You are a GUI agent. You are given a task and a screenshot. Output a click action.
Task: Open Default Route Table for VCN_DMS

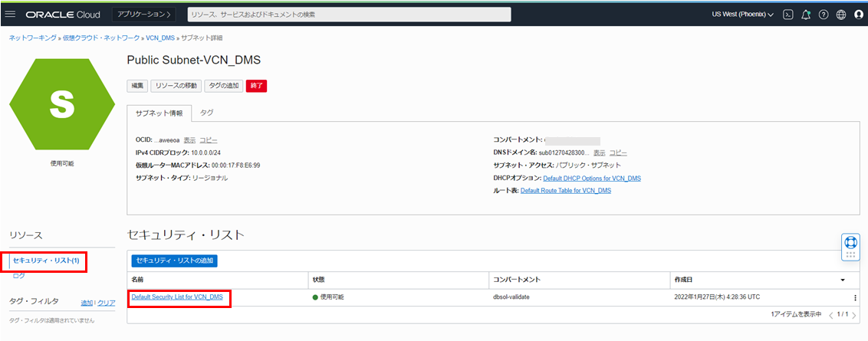566,191
